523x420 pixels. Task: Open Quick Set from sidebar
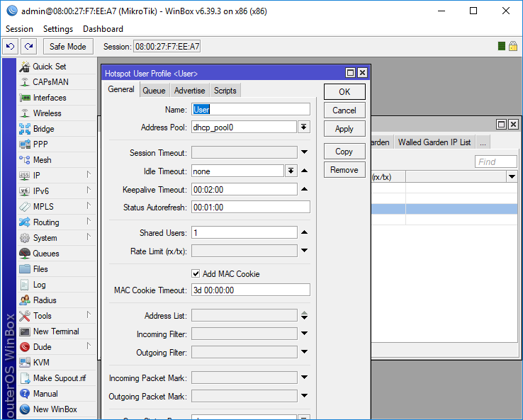[x=57, y=67]
